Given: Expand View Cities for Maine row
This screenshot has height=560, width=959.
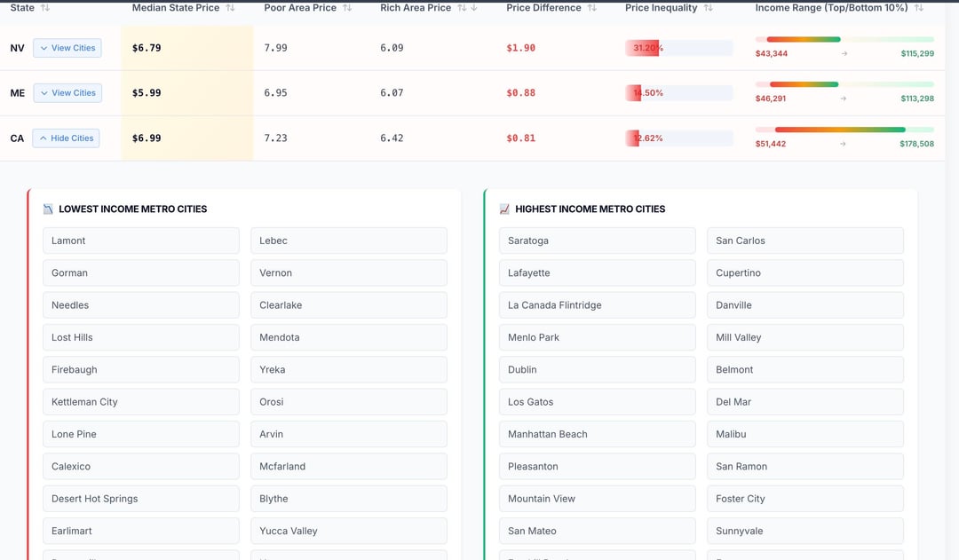Looking at the screenshot, I should point(67,93).
